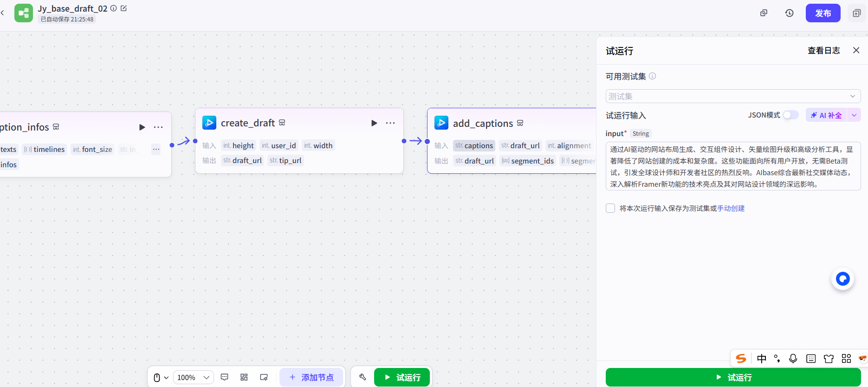This screenshot has width=868, height=387.
Task: Toggle the JSON模式 switch
Action: [790, 115]
